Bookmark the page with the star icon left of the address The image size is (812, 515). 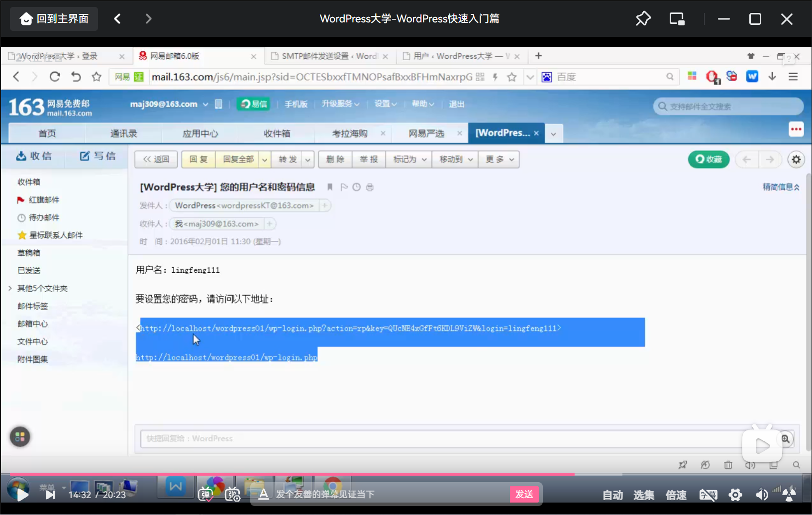[97, 77]
